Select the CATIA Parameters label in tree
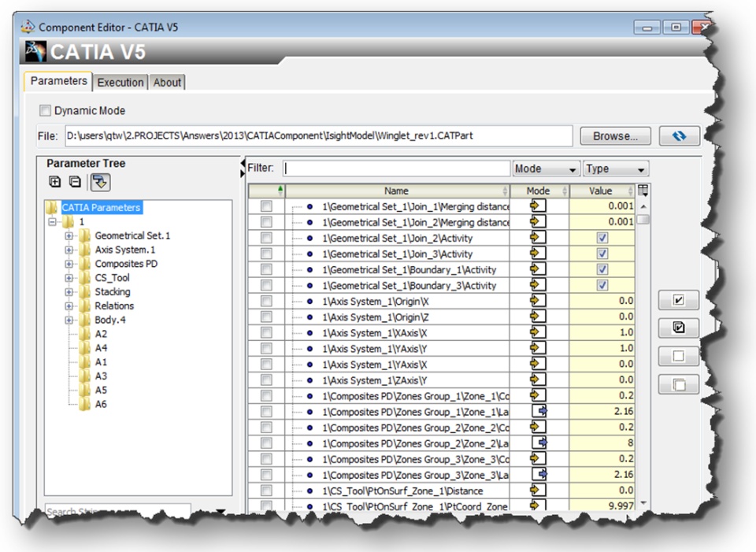Image resolution: width=756 pixels, height=552 pixels. click(102, 207)
